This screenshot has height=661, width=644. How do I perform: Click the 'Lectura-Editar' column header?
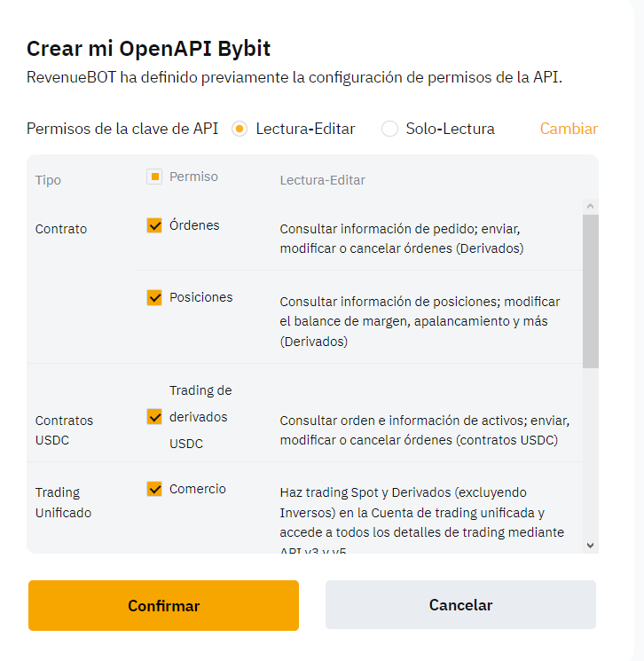(x=322, y=180)
